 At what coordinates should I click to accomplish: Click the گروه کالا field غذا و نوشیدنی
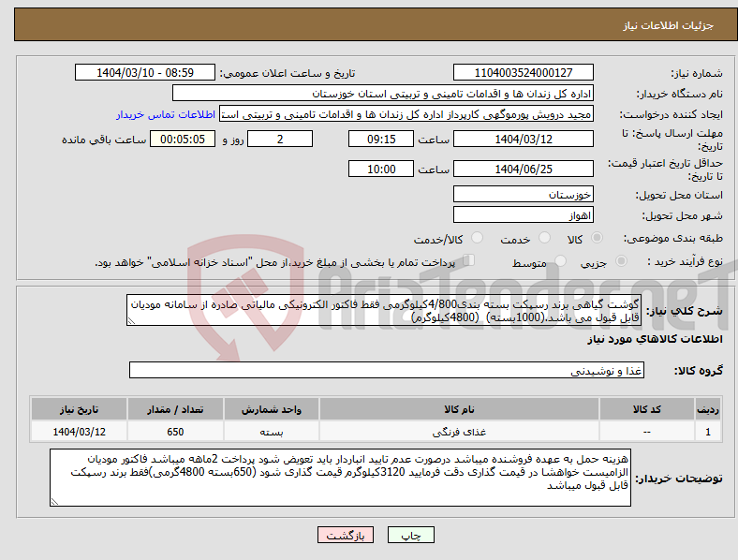point(387,370)
